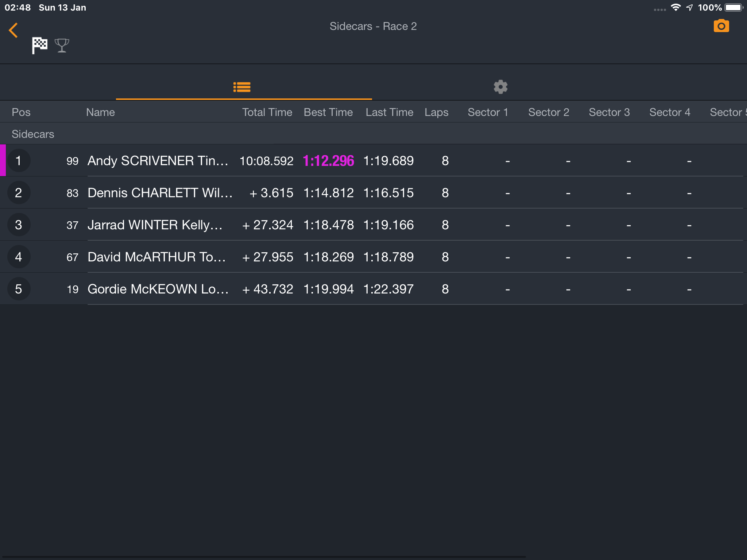This screenshot has height=560, width=747.
Task: Collapse the Sidecars class group header
Action: coord(373,134)
